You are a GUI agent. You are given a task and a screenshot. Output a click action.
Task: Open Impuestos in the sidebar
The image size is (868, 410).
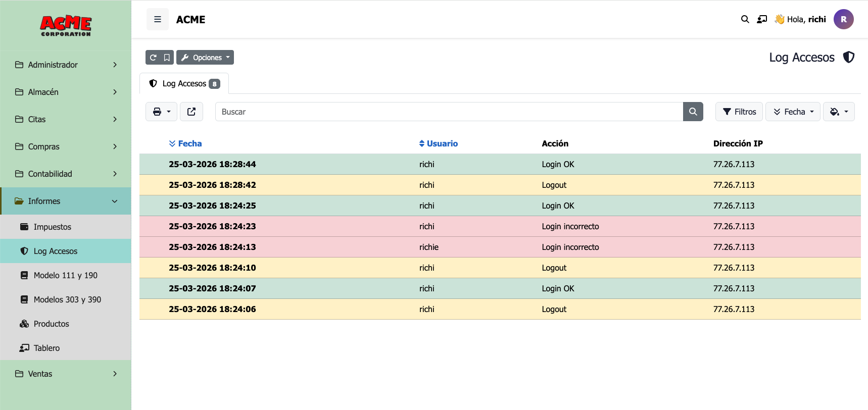click(52, 227)
